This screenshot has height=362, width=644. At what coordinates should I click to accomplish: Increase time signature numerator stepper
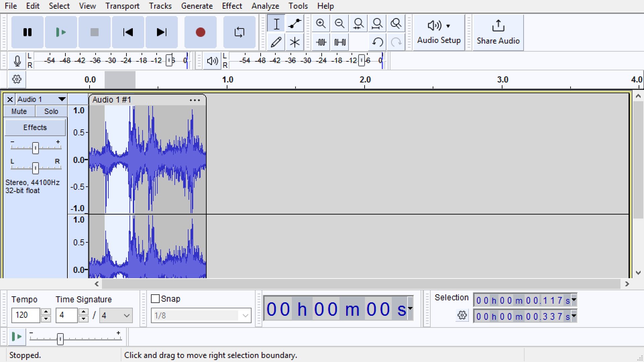tap(84, 312)
